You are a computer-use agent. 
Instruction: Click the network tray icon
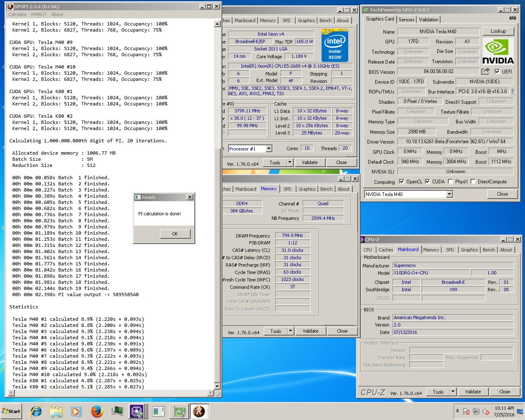click(x=476, y=411)
